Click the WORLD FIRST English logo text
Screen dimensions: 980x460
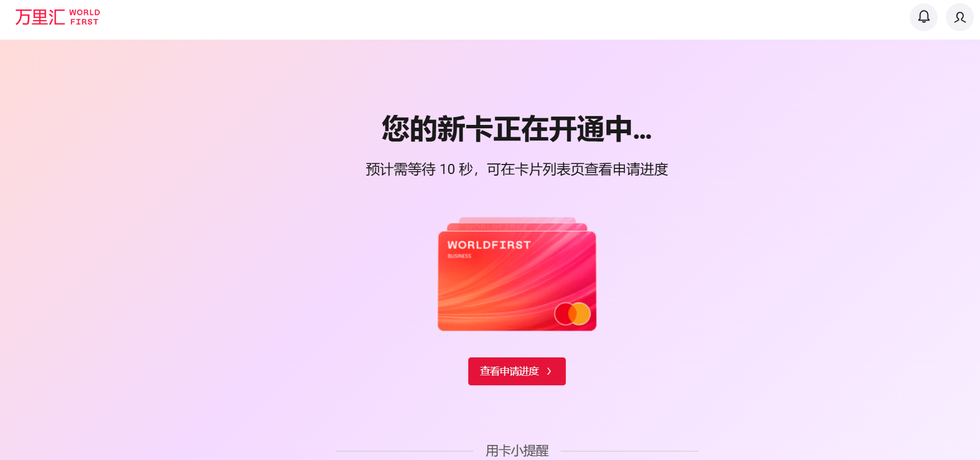[x=85, y=17]
